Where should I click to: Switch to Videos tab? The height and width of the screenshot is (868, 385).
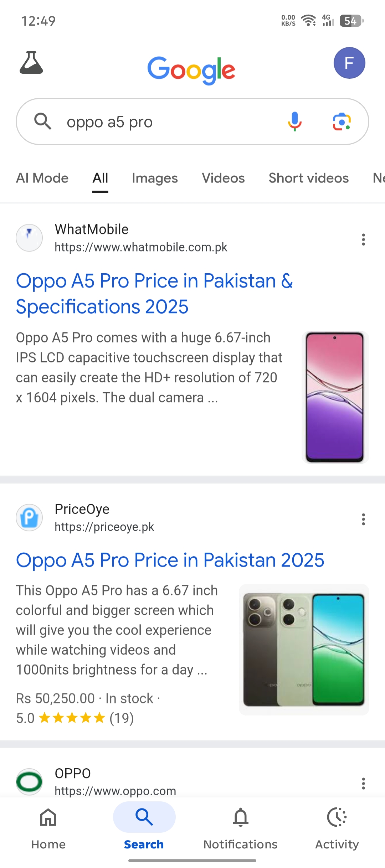click(223, 178)
